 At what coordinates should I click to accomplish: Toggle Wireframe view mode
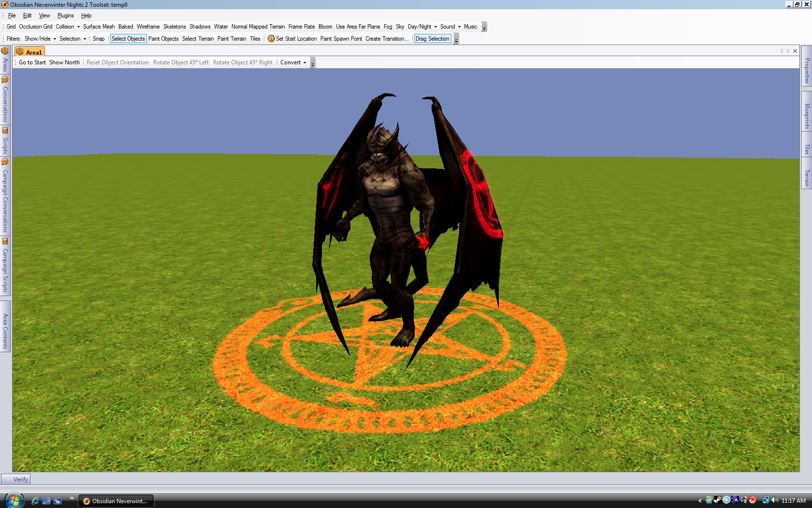[x=148, y=27]
